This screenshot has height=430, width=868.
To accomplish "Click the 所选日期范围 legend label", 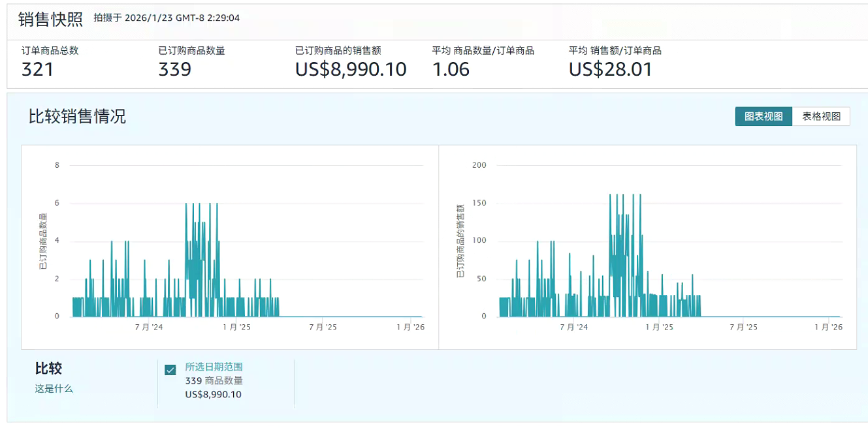I will click(x=214, y=367).
